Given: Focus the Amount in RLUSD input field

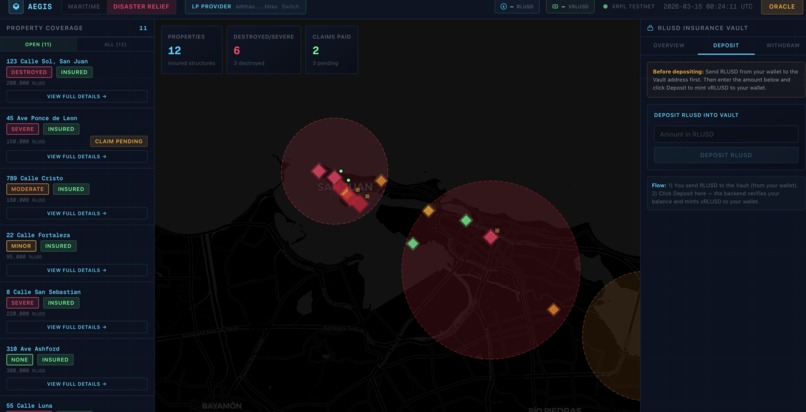Looking at the screenshot, I should (x=726, y=134).
